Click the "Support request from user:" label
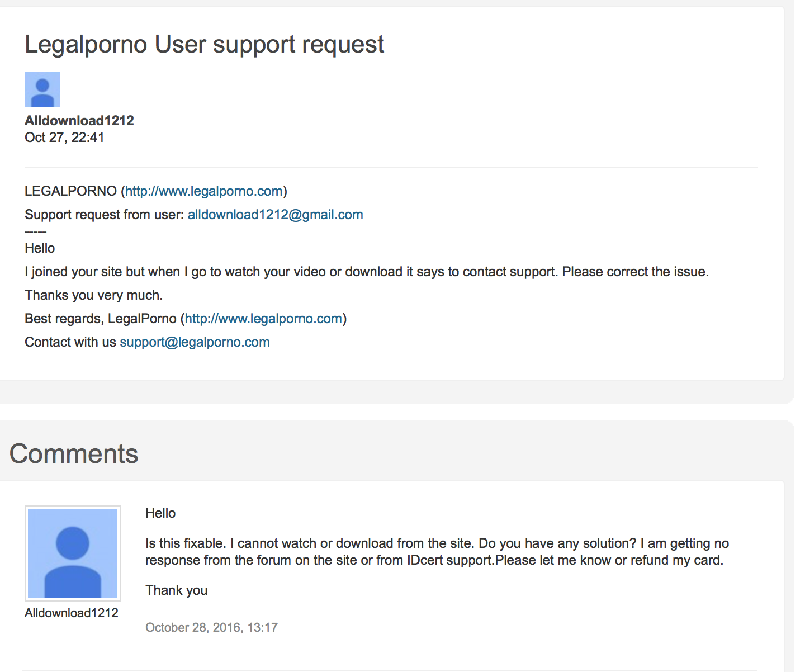Screen dimensions: 805x672 pyautogui.click(x=104, y=215)
